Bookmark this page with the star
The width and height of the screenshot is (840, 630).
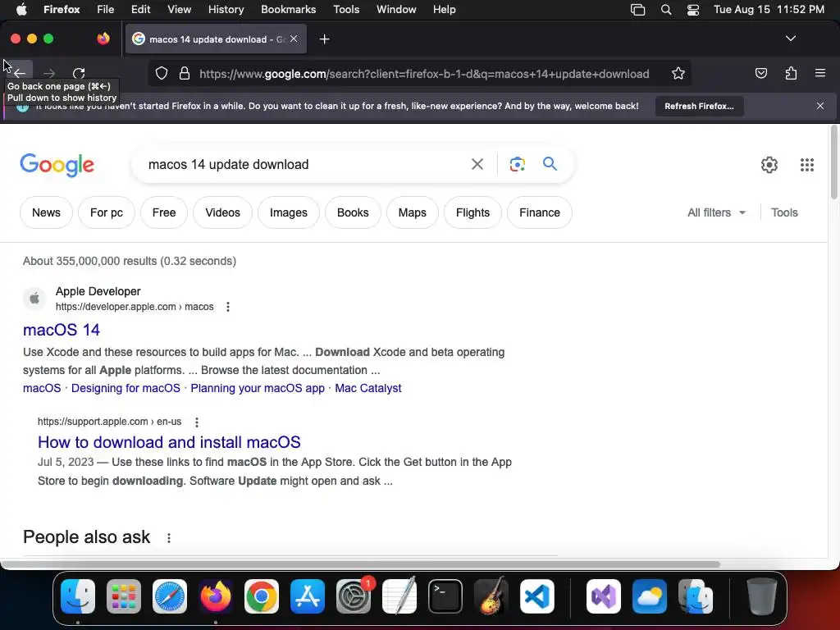tap(678, 73)
